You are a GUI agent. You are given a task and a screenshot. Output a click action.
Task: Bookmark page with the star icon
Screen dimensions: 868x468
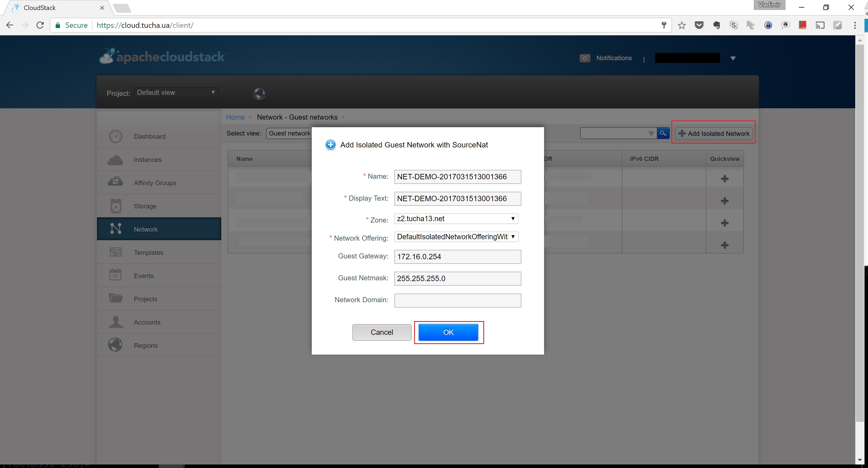pyautogui.click(x=682, y=25)
